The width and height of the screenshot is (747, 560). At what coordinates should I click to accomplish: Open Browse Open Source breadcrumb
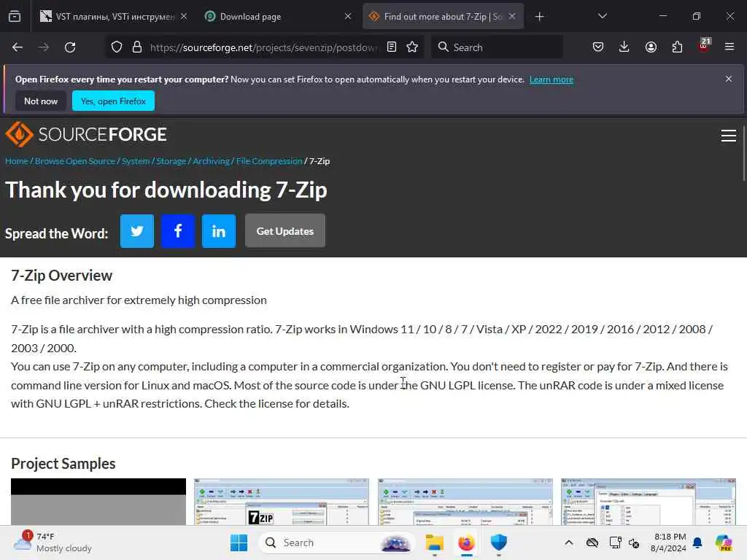75,161
